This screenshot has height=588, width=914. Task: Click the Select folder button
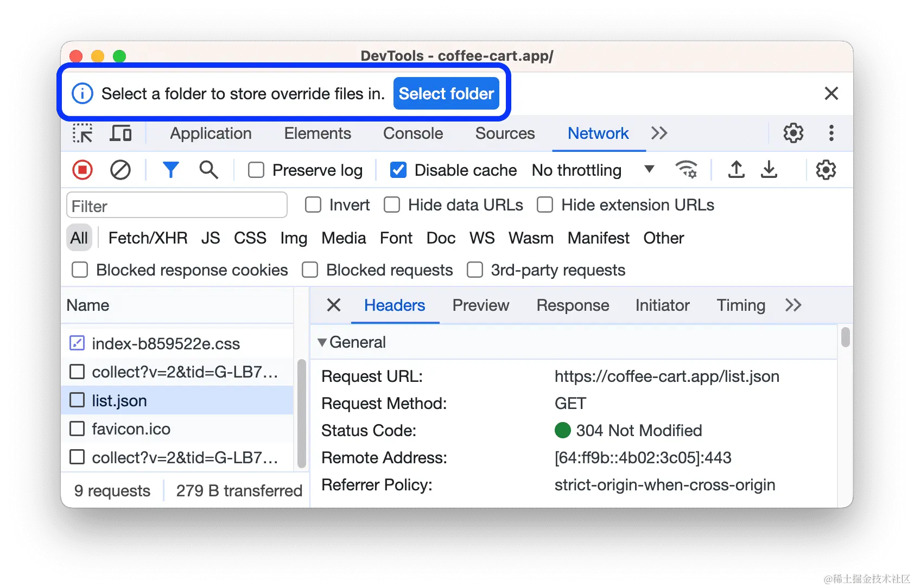[x=446, y=93]
